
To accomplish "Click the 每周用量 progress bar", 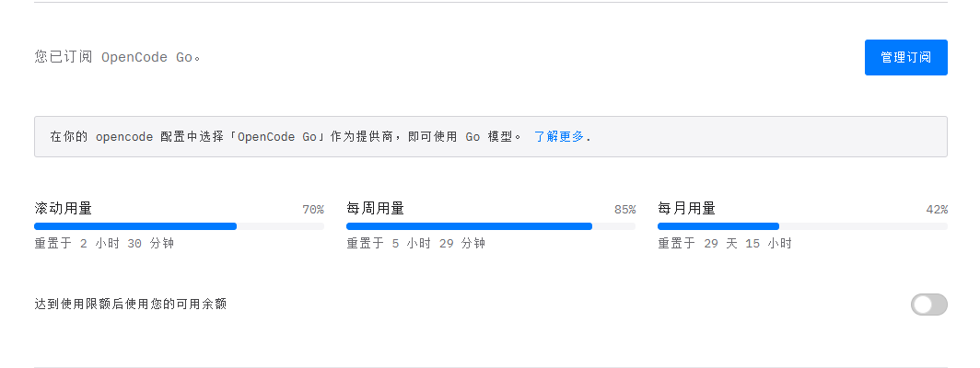I will 491,226.
